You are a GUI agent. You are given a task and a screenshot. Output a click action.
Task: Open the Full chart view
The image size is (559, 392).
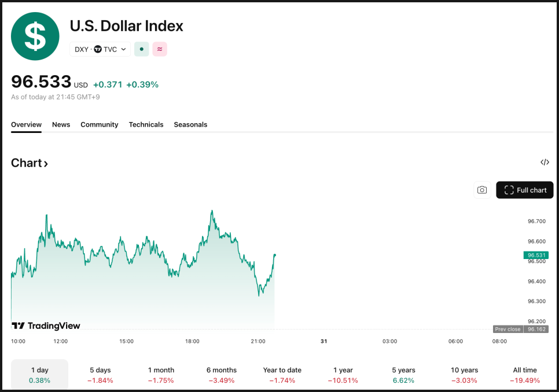coord(524,190)
